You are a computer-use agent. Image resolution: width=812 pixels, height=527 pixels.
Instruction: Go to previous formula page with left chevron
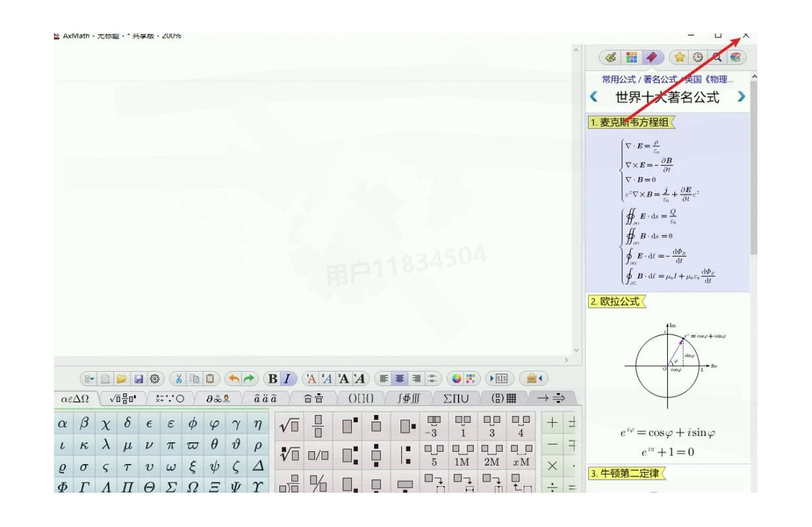click(594, 98)
